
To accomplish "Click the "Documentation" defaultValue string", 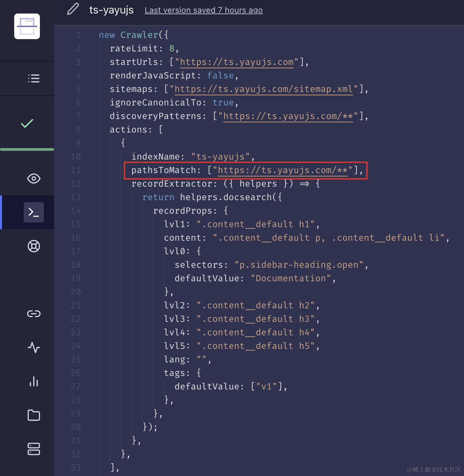I will pyautogui.click(x=291, y=278).
